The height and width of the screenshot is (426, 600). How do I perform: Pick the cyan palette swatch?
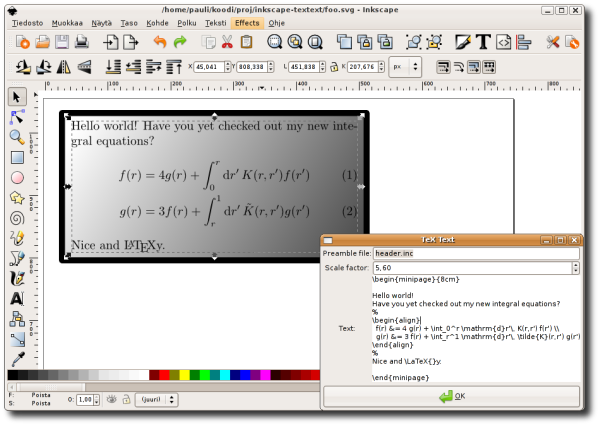coord(225,375)
